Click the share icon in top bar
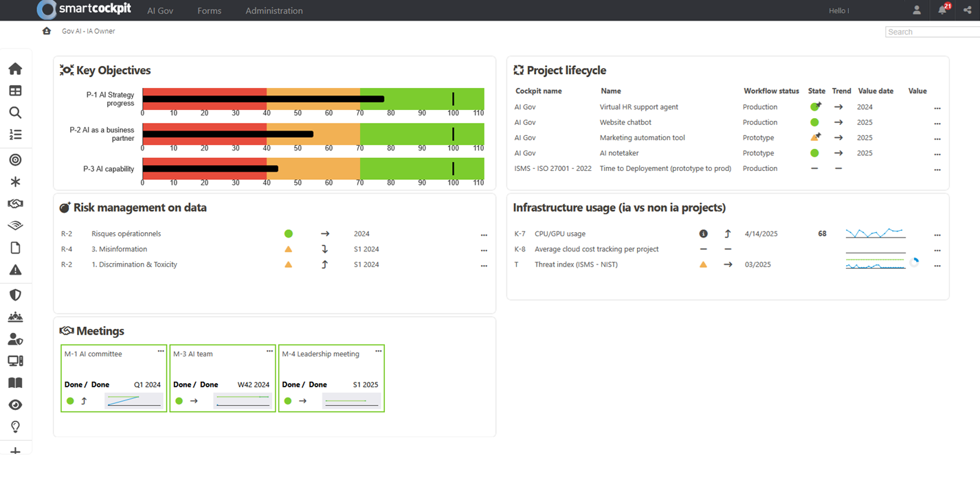980x478 pixels. pos(967,10)
